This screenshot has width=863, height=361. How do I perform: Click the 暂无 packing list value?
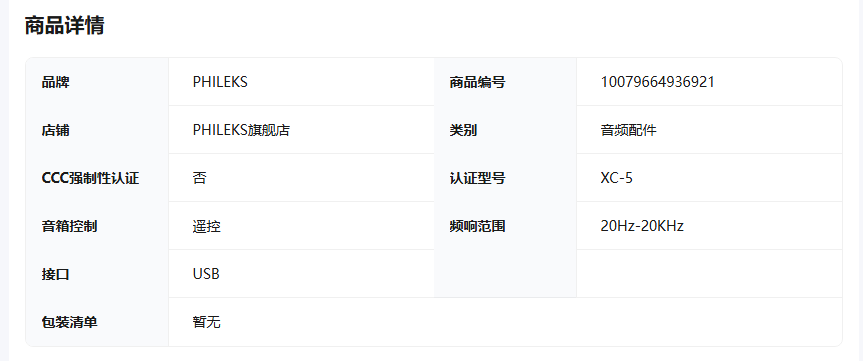[207, 322]
